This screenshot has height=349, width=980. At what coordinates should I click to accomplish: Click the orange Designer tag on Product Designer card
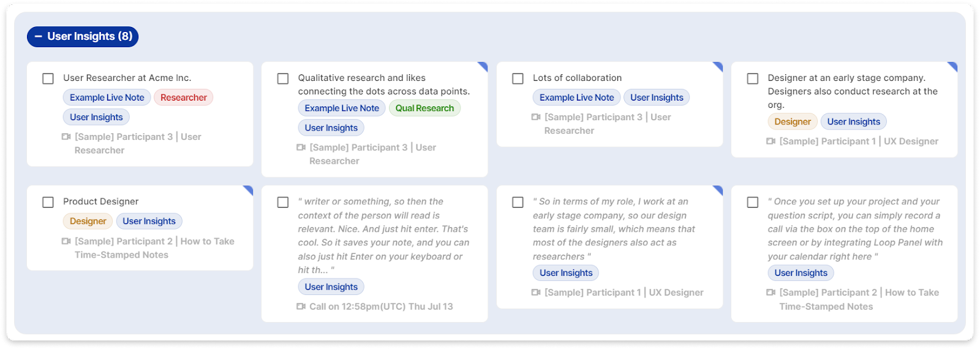click(x=88, y=221)
